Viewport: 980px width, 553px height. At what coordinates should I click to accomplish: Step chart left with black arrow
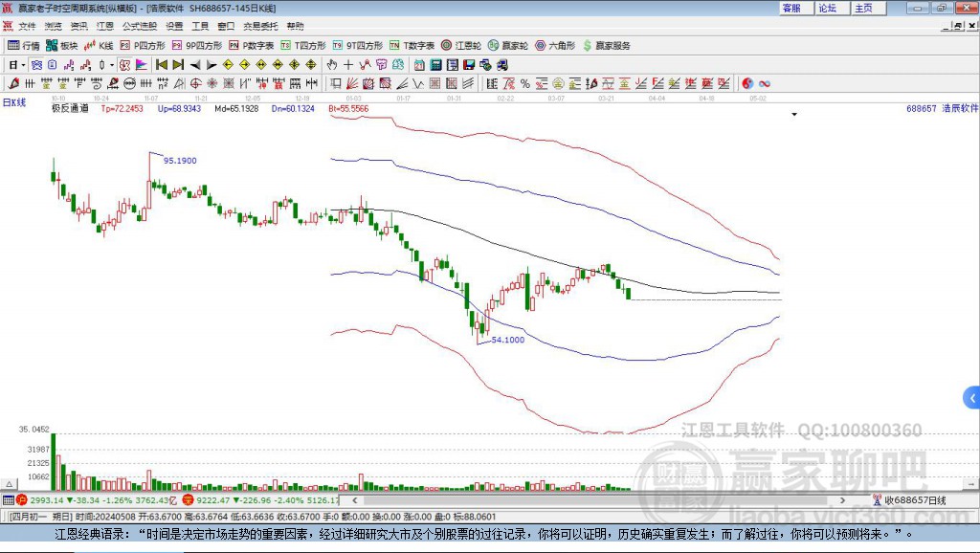point(195,65)
